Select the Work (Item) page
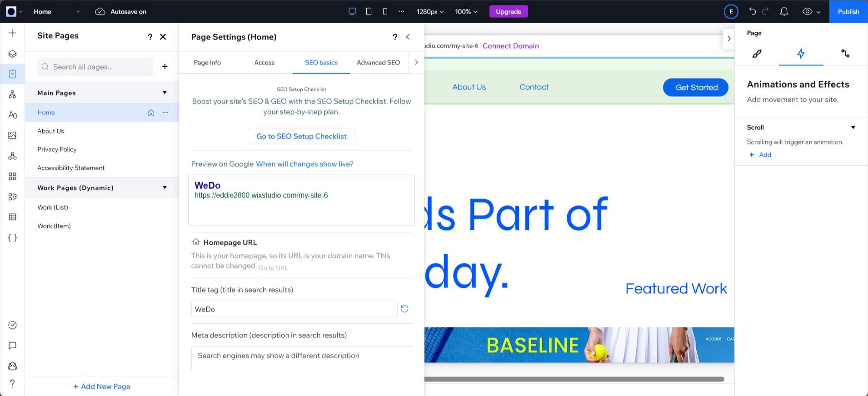 pos(102,226)
